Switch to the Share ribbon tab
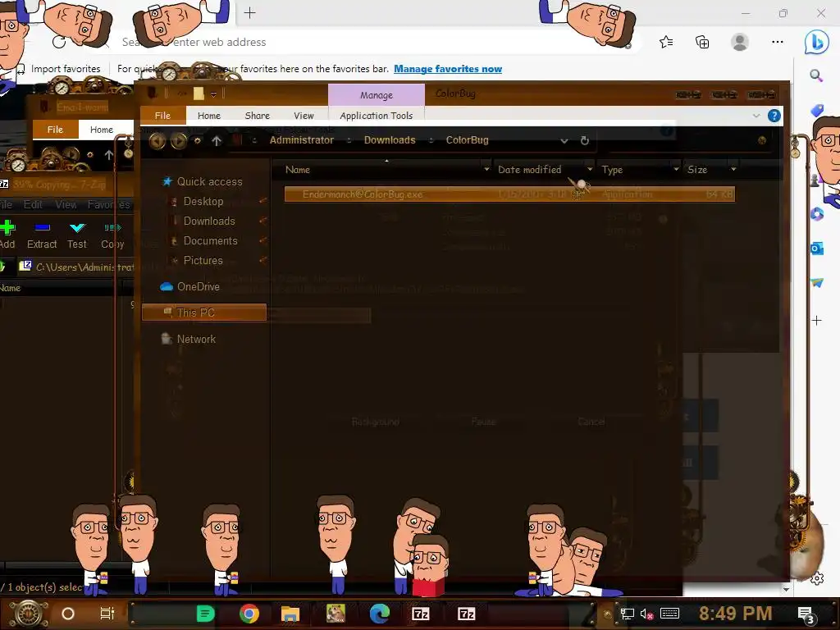 257,116
